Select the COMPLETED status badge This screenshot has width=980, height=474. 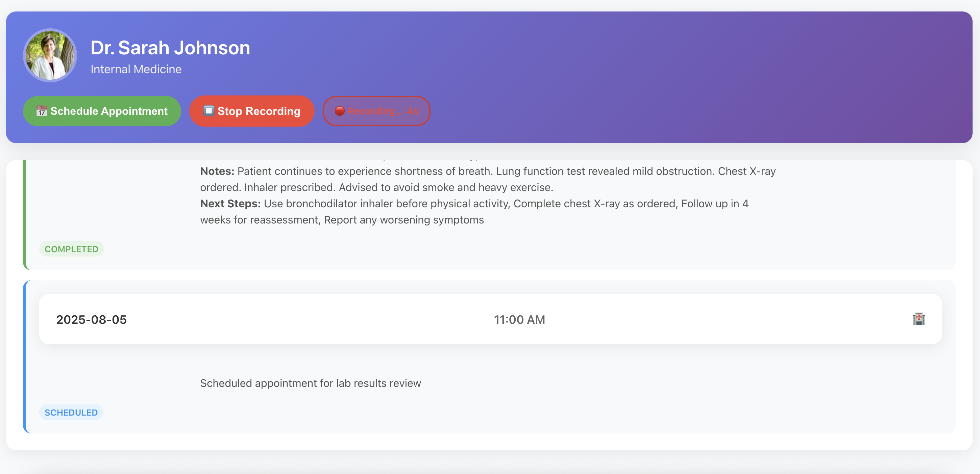[72, 249]
